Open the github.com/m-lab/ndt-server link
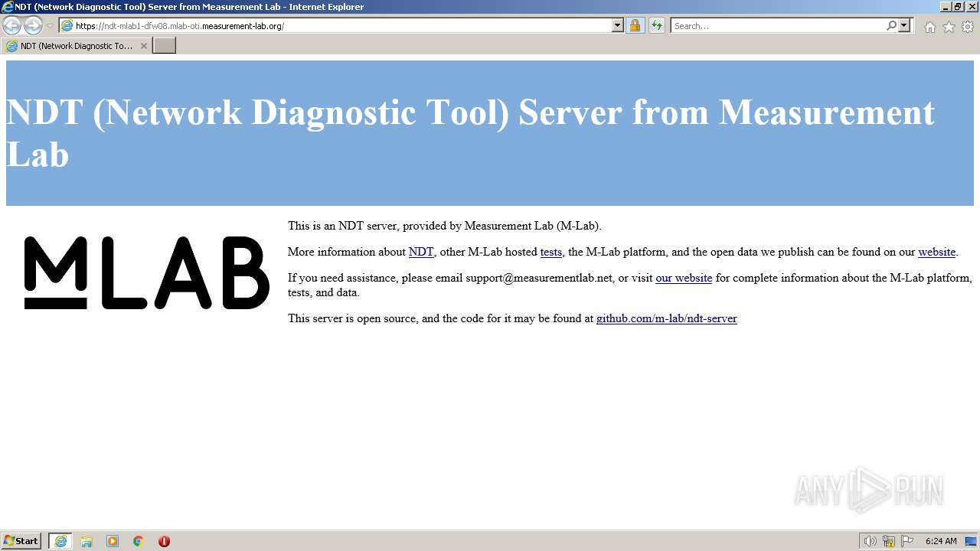Viewport: 980px width, 551px height. tap(667, 318)
